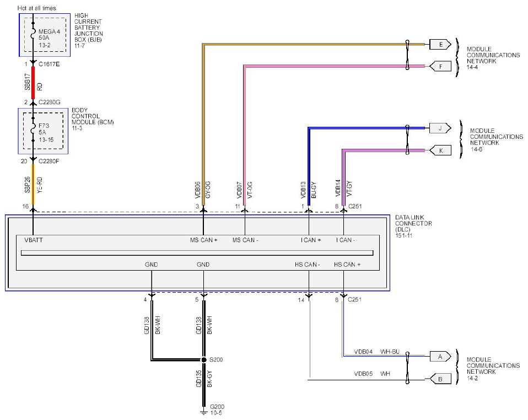
Task: Click C251 label beside pin 6
Action: point(354,299)
